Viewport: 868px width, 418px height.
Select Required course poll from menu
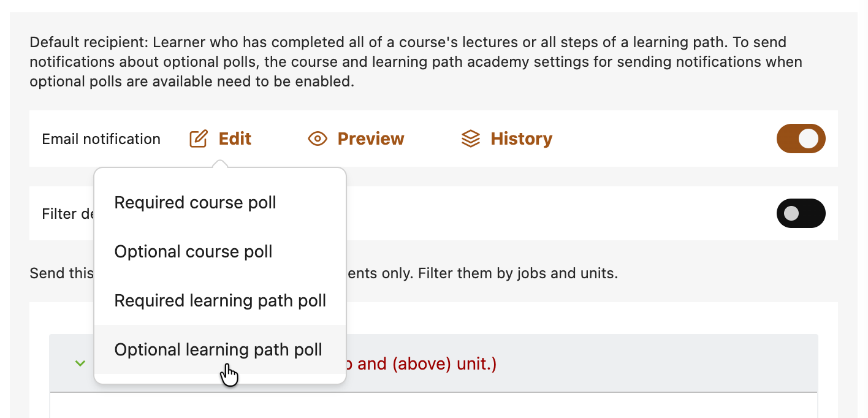(195, 203)
